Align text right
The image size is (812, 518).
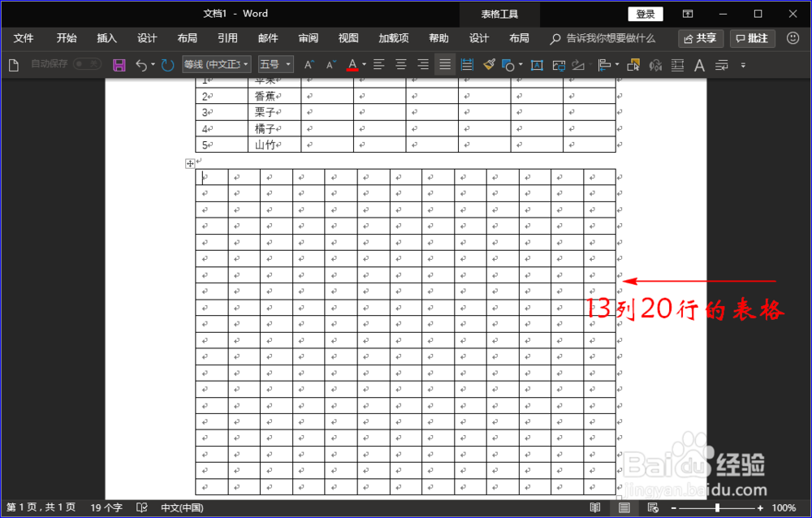point(423,65)
